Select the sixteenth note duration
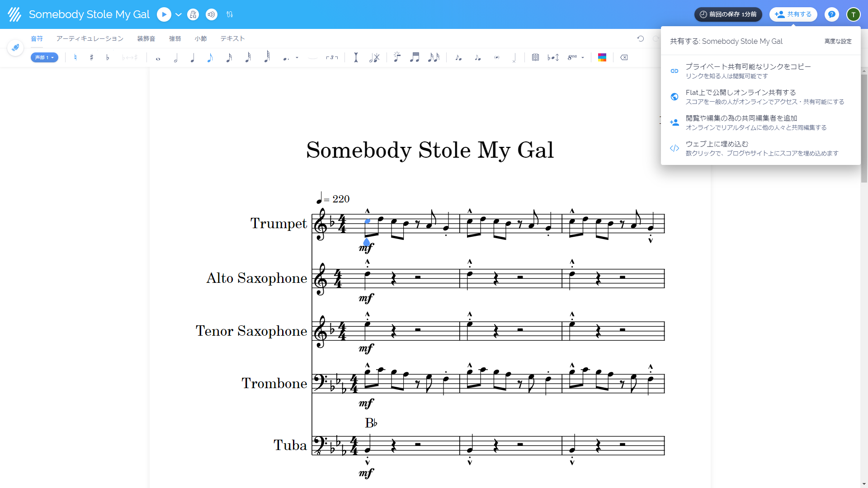 coord(229,57)
